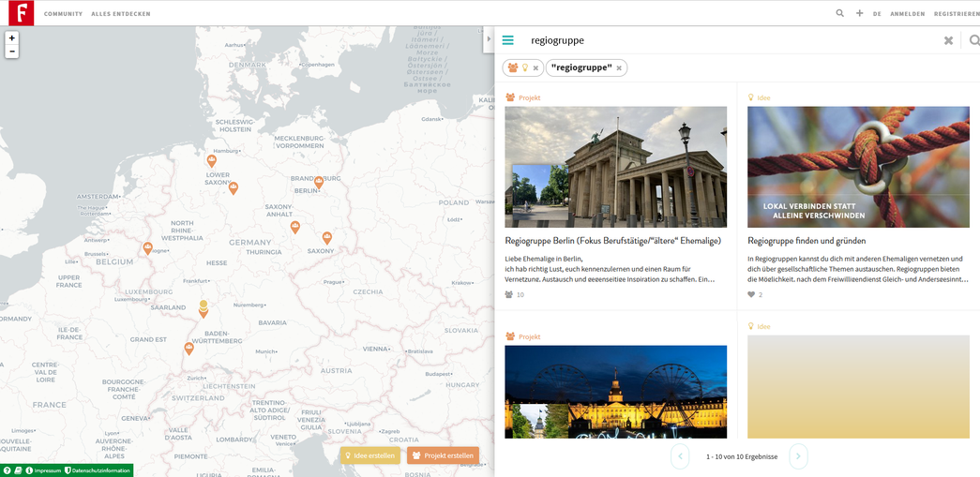
Task: Open the Community menu item
Action: (x=63, y=14)
